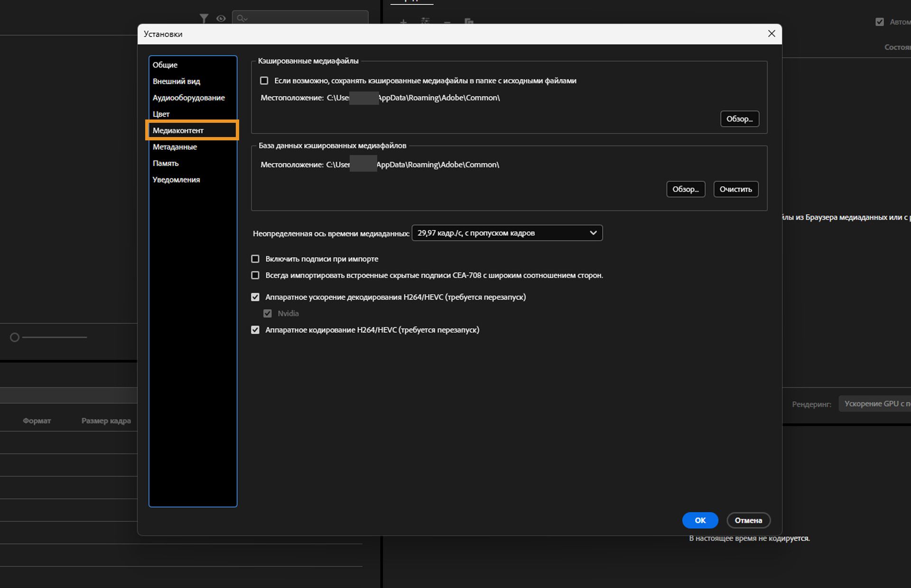Click the sliders settings icon in the queue toolbar
Image resolution: width=911 pixels, height=588 pixels.
click(x=425, y=21)
